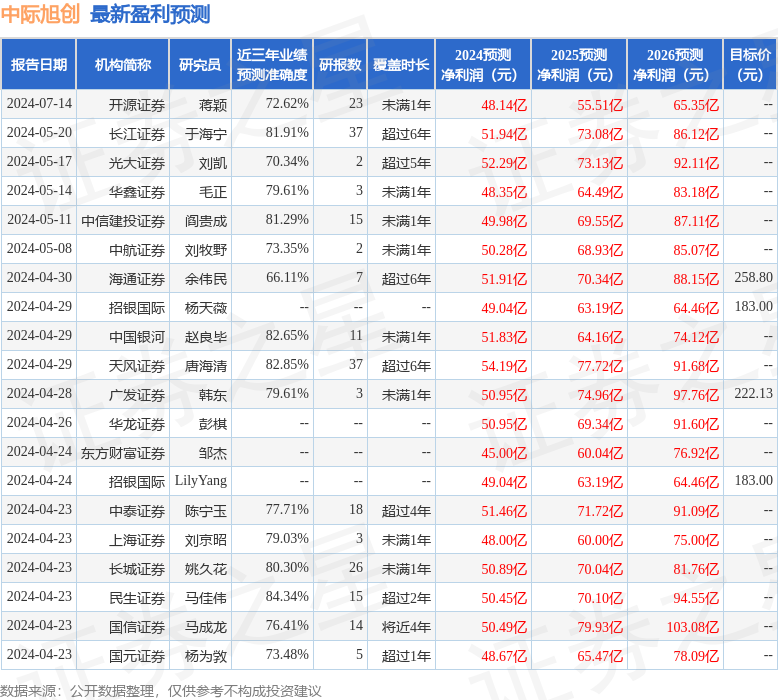Click the 近三年业绩预测准确度 column header
Viewport: 778px width, 700px height.
pyautogui.click(x=272, y=64)
